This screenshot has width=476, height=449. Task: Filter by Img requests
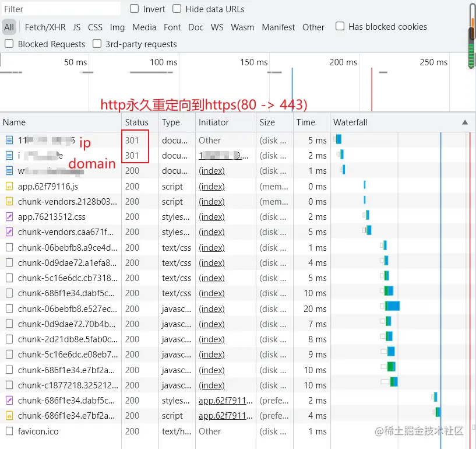(117, 27)
